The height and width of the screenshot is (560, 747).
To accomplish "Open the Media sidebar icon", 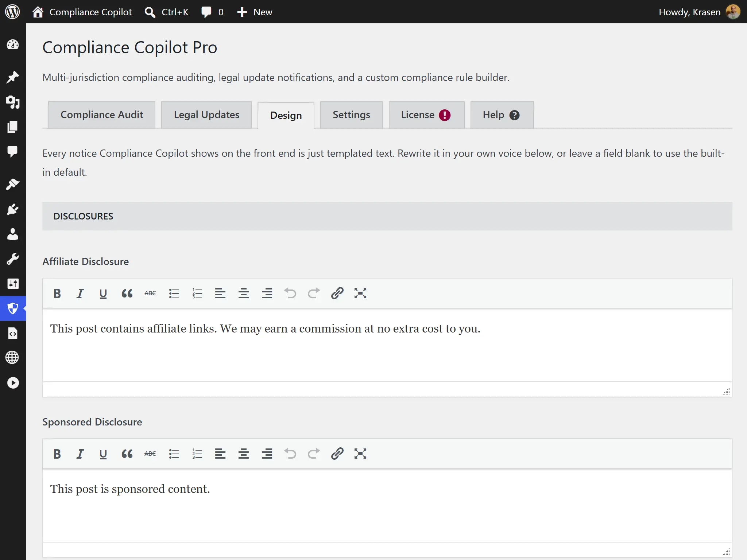I will (x=13, y=102).
